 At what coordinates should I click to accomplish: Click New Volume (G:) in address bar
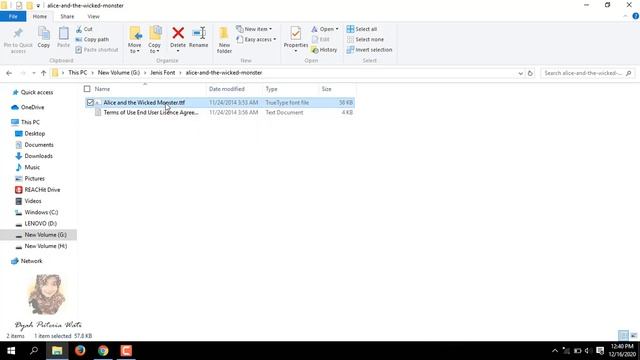tap(119, 73)
